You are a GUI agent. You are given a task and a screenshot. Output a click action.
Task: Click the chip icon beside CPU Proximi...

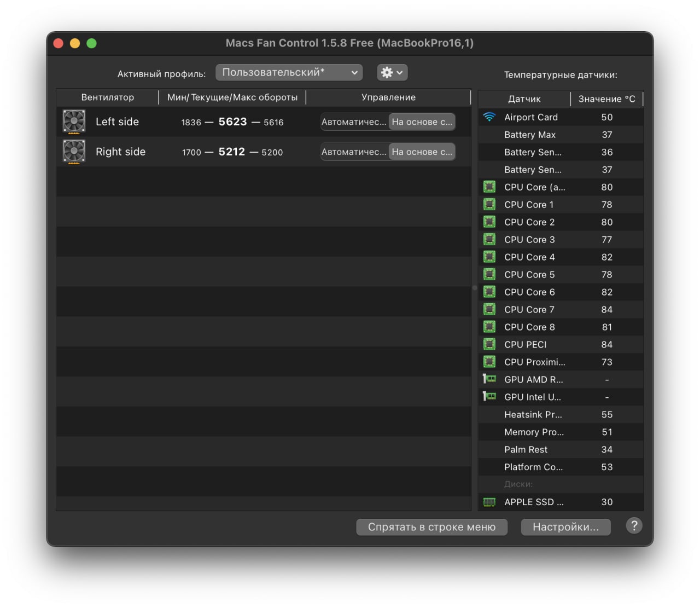[x=489, y=362]
